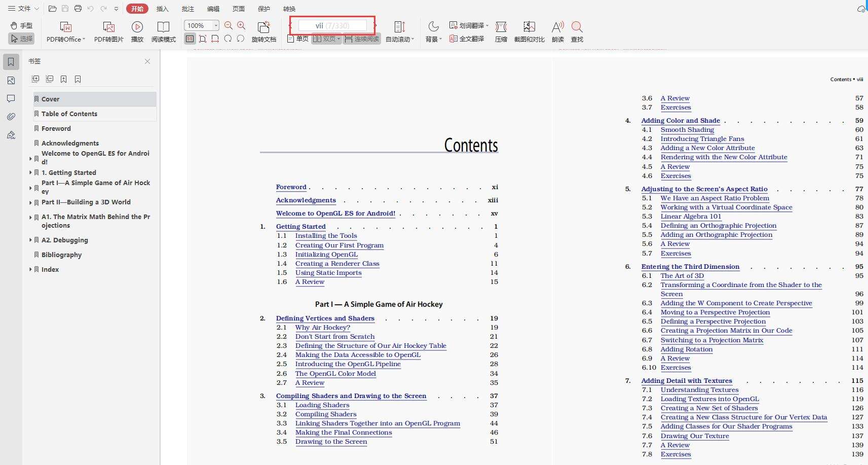The width and height of the screenshot is (868, 465).
Task: Open 'Creating Our First Program' link
Action: coord(339,245)
